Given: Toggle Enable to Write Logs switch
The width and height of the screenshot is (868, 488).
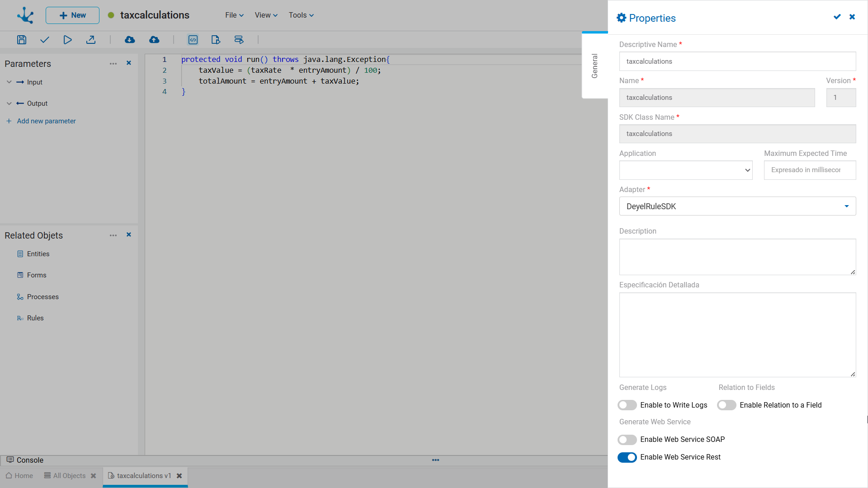Looking at the screenshot, I should [627, 405].
